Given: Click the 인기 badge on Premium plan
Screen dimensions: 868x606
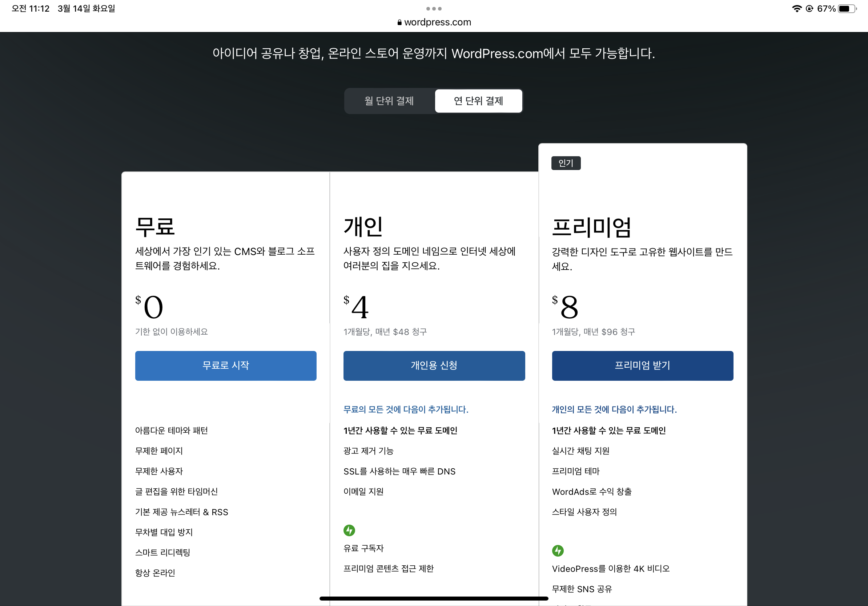Looking at the screenshot, I should click(566, 163).
